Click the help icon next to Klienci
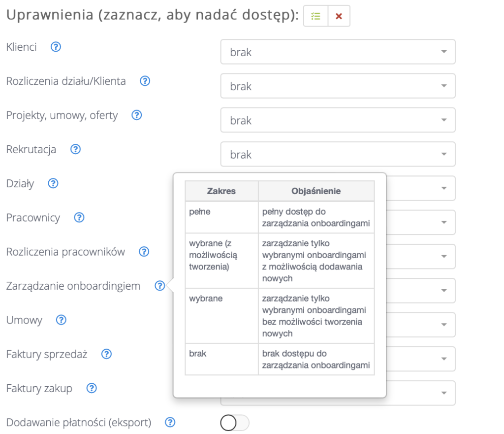 (x=56, y=47)
